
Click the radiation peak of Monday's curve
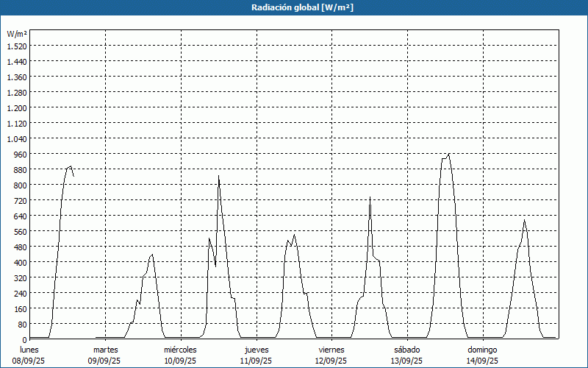coord(70,166)
